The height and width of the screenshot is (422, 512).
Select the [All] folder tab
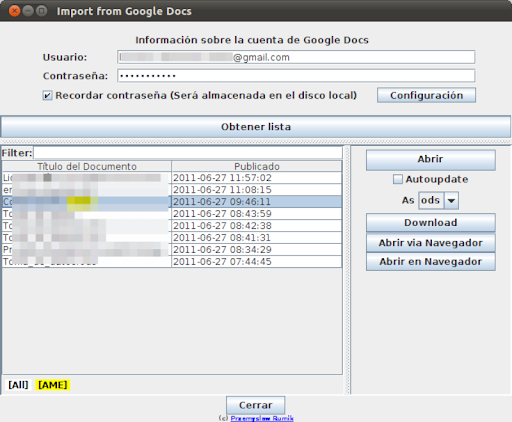(x=18, y=385)
